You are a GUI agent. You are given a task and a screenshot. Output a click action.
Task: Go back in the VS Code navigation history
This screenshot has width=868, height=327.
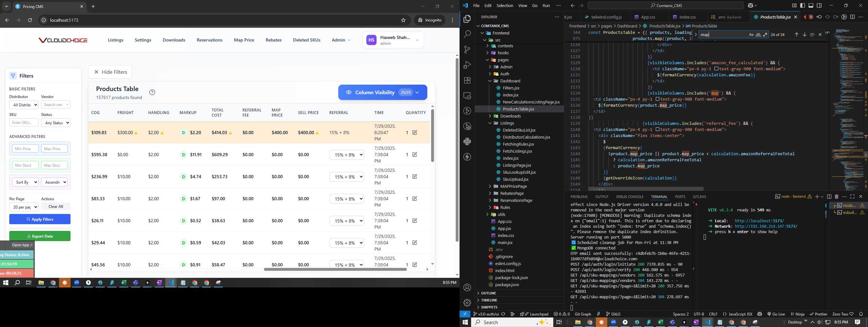[x=572, y=5]
